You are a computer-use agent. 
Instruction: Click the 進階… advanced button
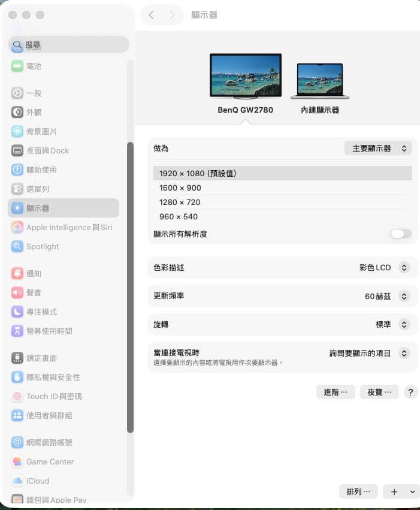[336, 393]
